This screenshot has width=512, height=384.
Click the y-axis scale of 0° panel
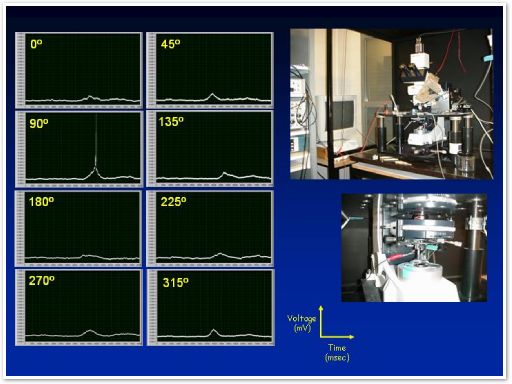tap(20, 69)
